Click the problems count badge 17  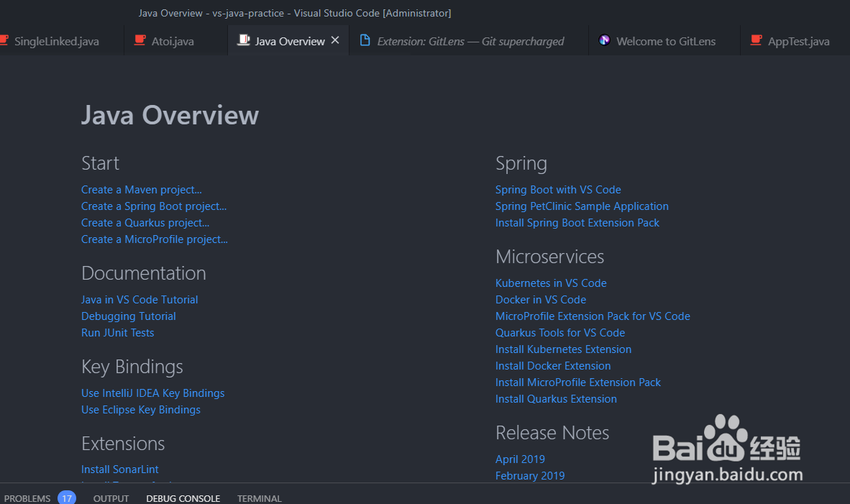point(67,498)
